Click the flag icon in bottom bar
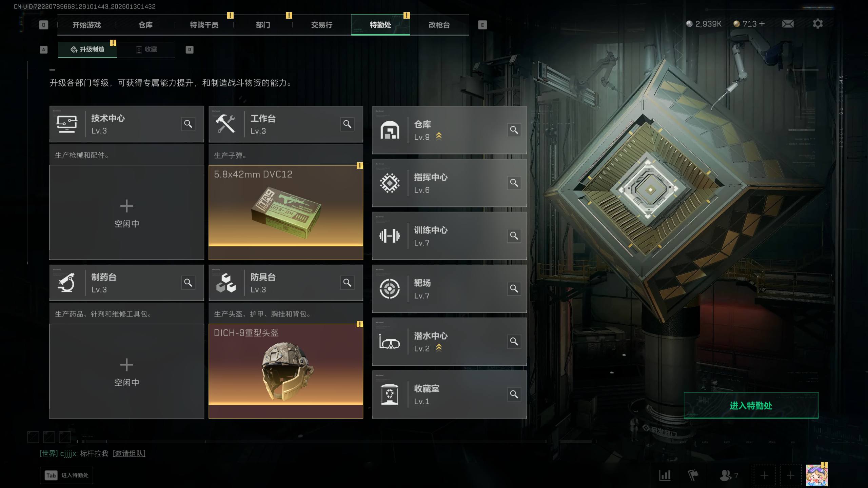Image resolution: width=868 pixels, height=488 pixels. [693, 475]
